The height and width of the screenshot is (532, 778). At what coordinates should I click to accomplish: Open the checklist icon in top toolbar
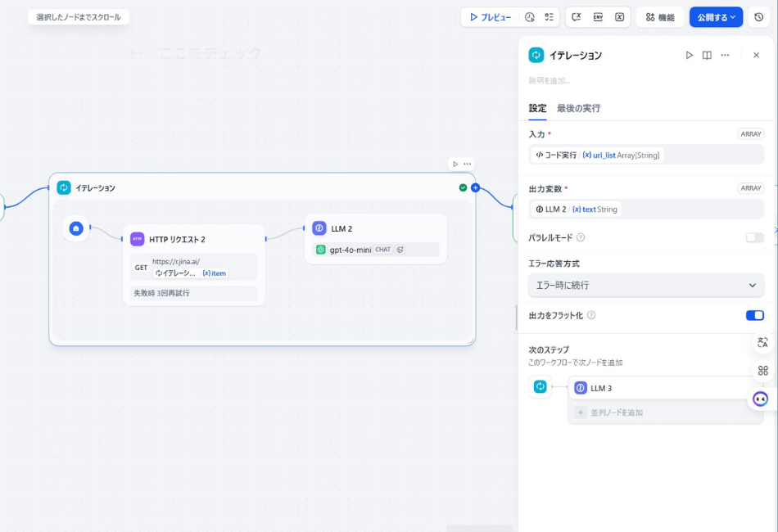point(550,17)
